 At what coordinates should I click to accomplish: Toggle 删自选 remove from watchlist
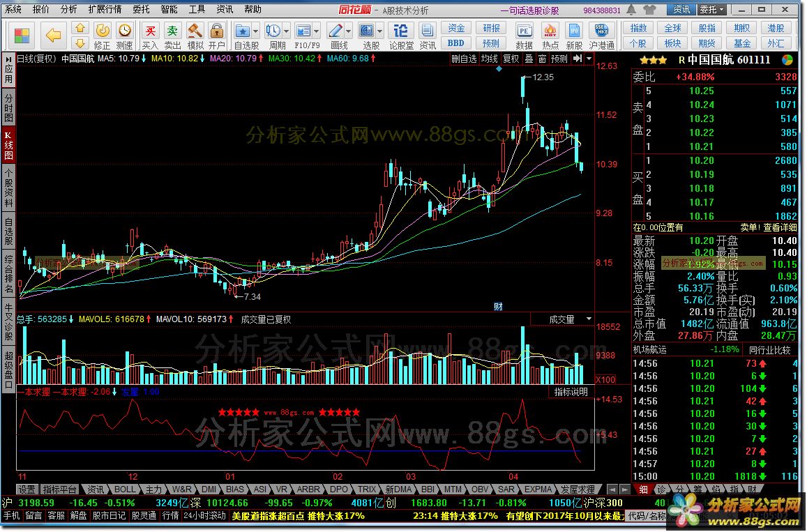[464, 59]
